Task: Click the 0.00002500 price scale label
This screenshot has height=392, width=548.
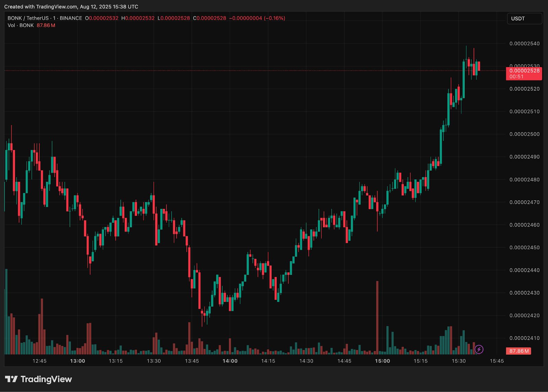Action: click(x=524, y=134)
